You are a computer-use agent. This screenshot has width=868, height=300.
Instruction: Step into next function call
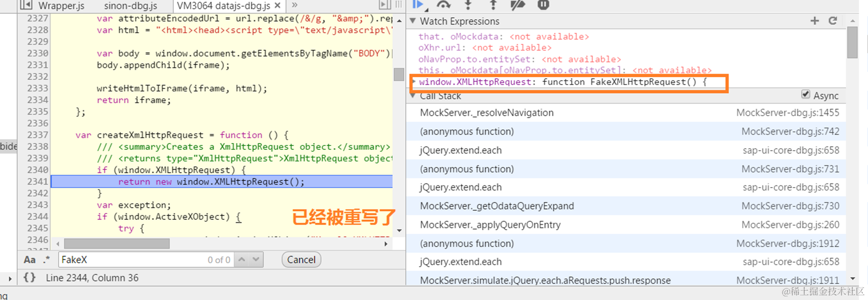pyautogui.click(x=468, y=5)
